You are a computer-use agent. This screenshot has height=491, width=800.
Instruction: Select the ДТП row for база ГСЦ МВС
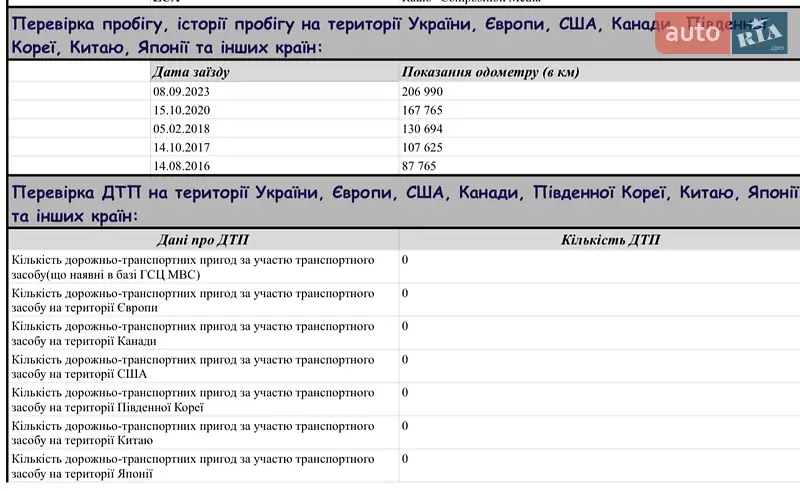(405, 267)
